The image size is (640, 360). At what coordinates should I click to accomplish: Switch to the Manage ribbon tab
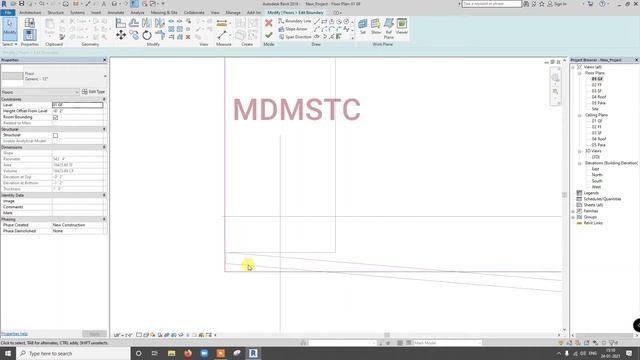click(x=233, y=13)
